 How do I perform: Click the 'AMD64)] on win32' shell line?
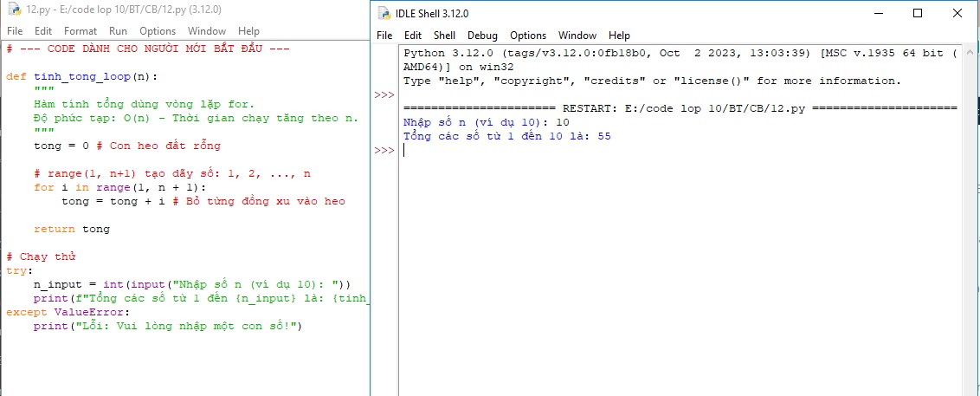coord(459,67)
